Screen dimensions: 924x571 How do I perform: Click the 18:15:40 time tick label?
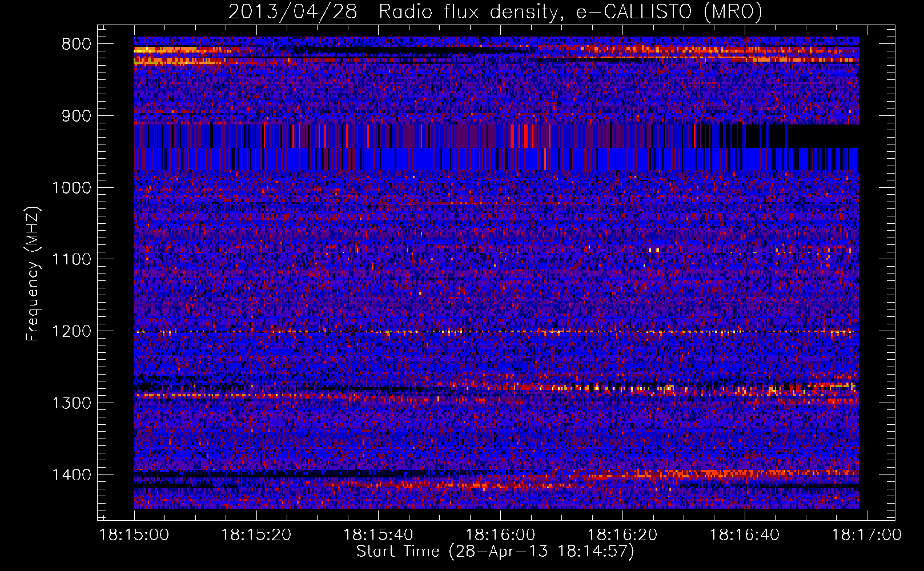click(x=378, y=535)
